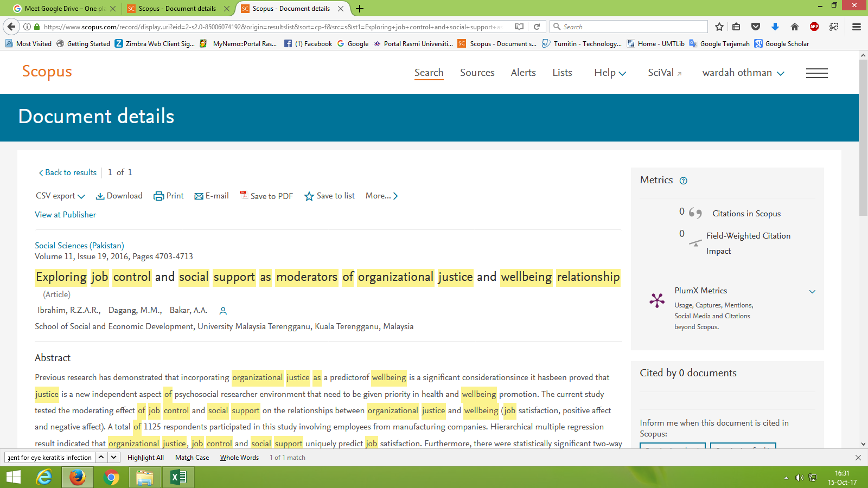The image size is (868, 488).
Task: Go to the Sources menu item
Action: tap(477, 73)
